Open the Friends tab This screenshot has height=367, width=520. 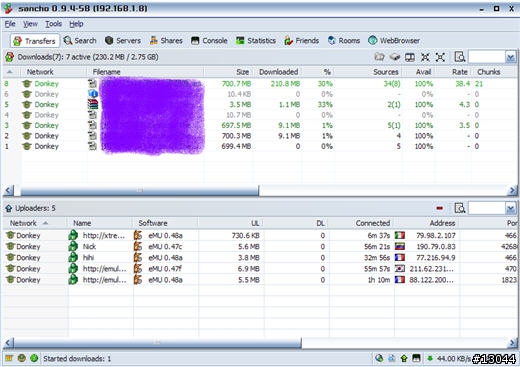click(302, 41)
